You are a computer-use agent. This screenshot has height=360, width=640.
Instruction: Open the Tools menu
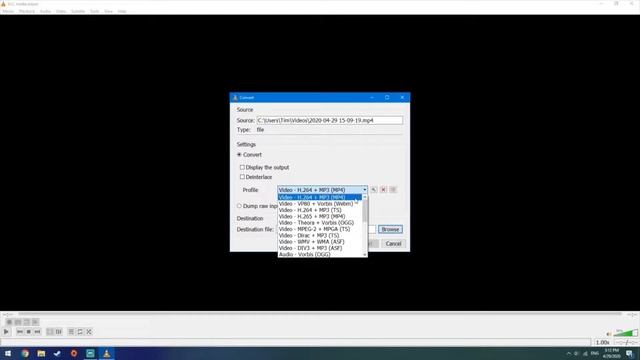(x=95, y=11)
